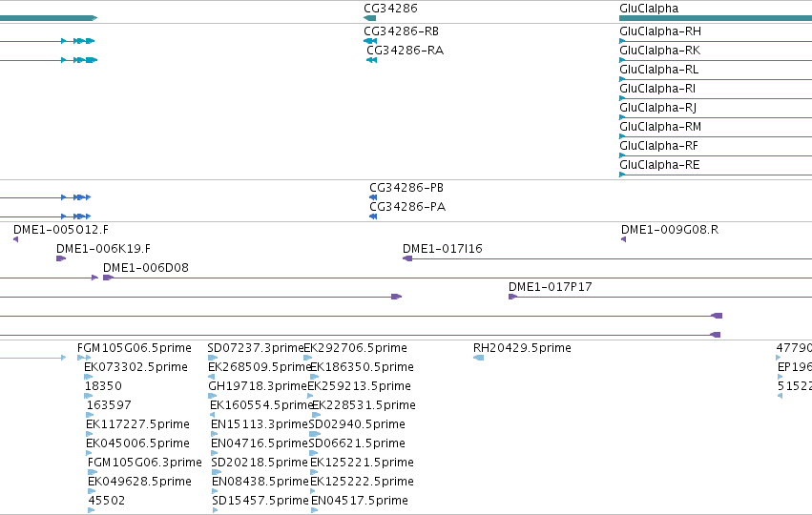Viewport: 812px width, 515px height.
Task: Select transcript GluClalpha-RK
Action: (x=659, y=51)
